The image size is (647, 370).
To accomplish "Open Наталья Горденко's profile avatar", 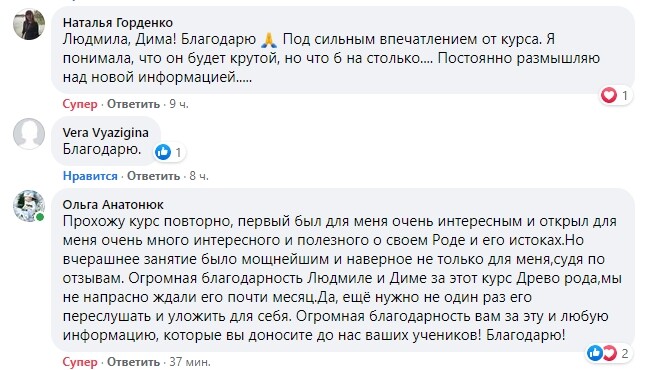I will tap(29, 24).
